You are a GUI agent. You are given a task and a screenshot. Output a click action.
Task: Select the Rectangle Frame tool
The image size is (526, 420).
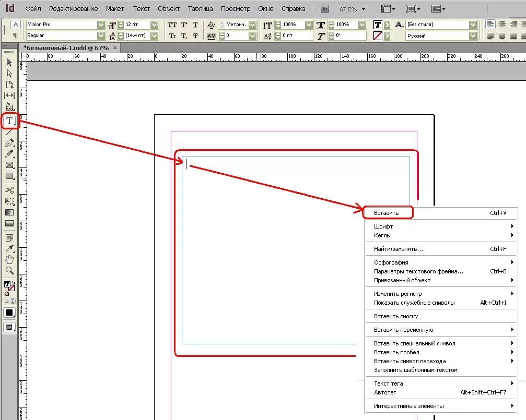pyautogui.click(x=9, y=165)
